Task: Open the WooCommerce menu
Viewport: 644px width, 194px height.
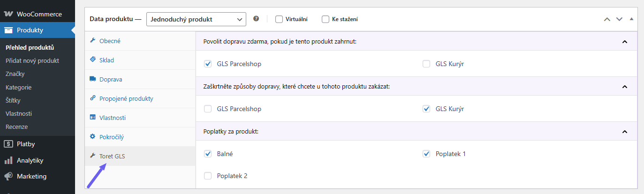Action: coord(38,14)
